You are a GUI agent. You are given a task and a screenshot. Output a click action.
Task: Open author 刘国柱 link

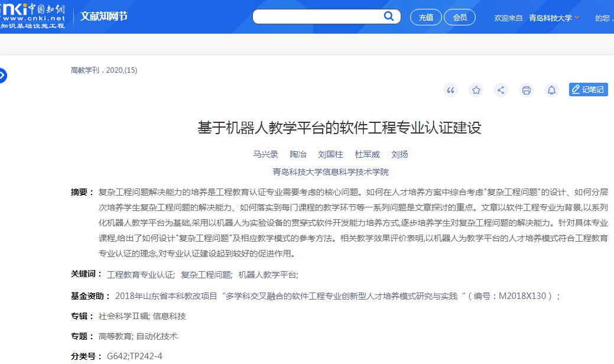click(330, 154)
